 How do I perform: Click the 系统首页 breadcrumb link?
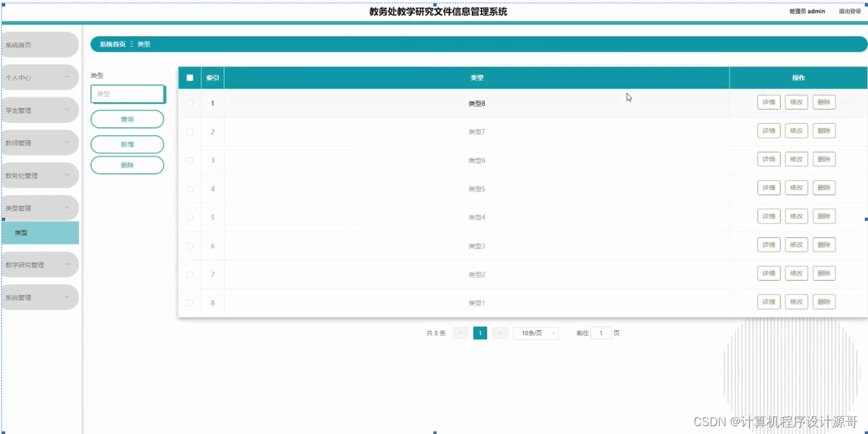[112, 44]
